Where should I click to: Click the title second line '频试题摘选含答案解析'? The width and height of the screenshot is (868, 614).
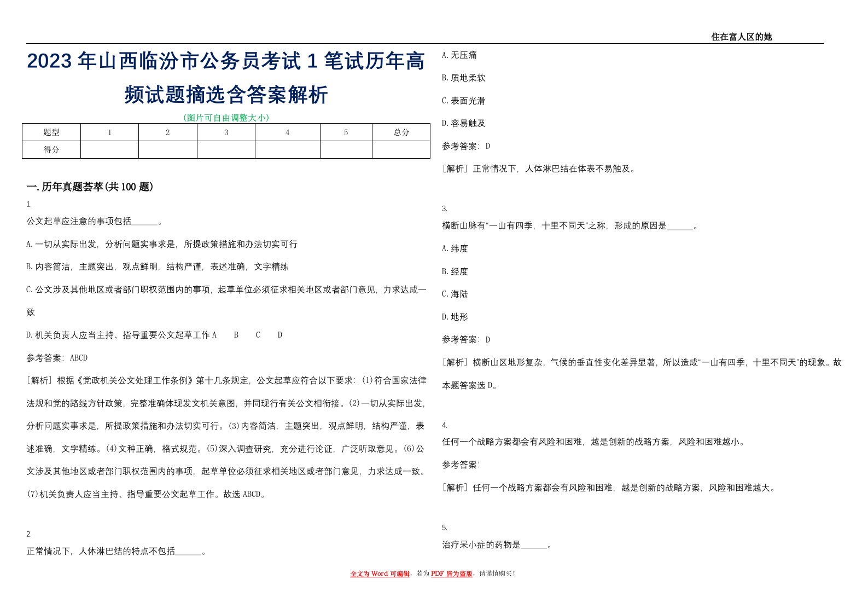(226, 95)
